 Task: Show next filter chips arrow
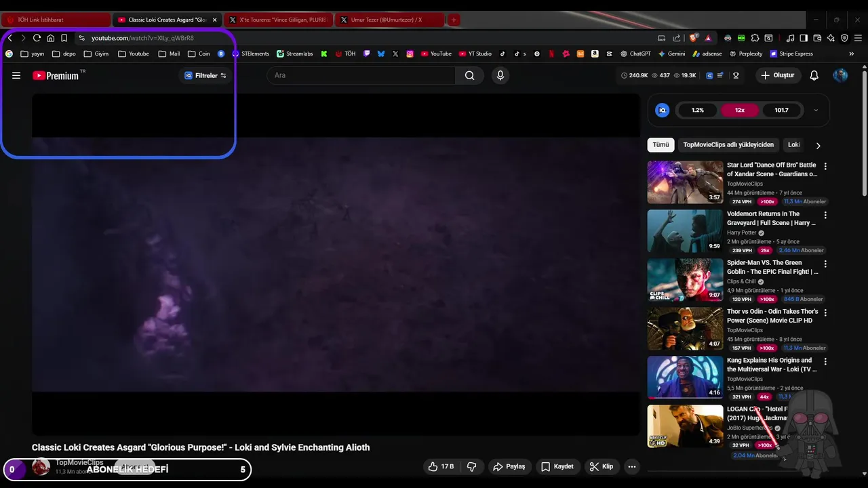click(818, 145)
